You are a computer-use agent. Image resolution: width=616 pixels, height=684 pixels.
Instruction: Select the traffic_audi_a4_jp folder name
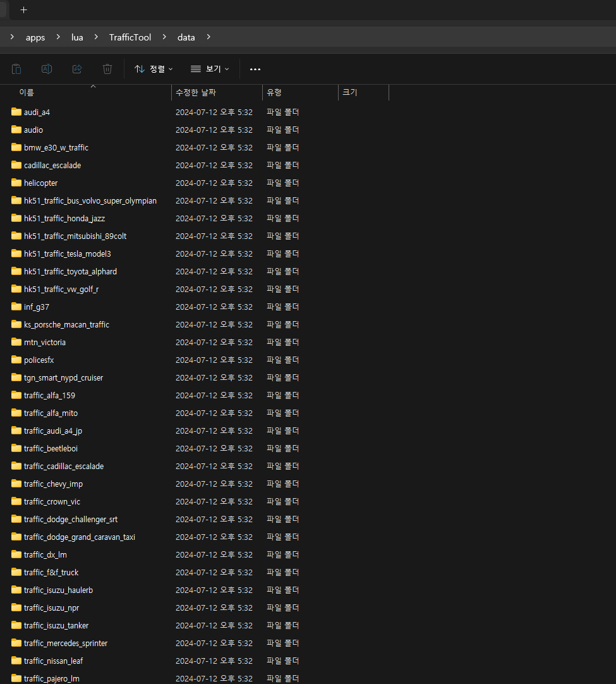tap(53, 431)
